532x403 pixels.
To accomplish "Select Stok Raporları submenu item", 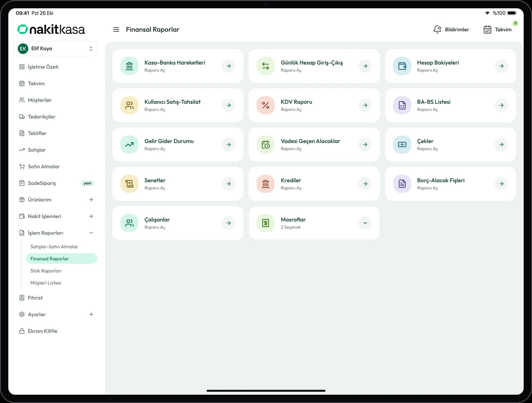I will click(62, 271).
